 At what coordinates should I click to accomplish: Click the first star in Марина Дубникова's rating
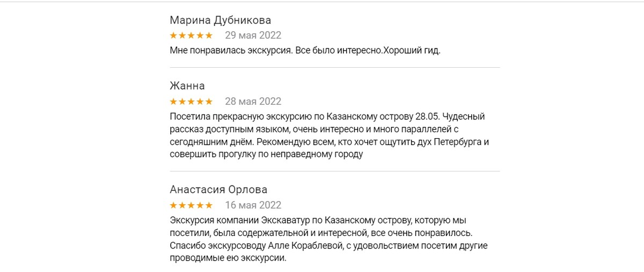(173, 35)
